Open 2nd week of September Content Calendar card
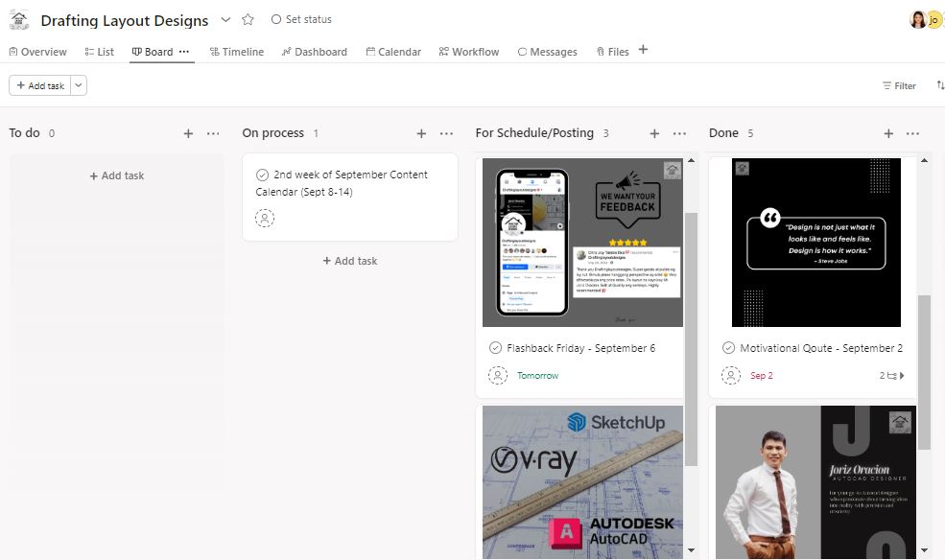 (350, 197)
